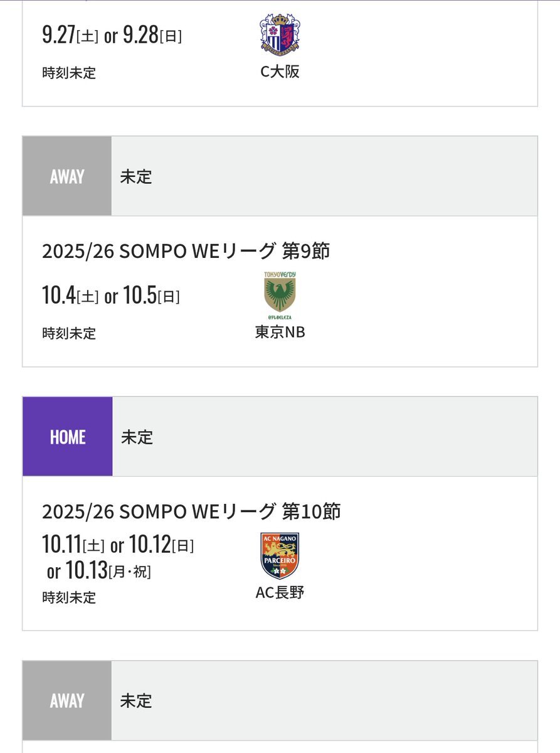Open the 第10節 match title
The width and height of the screenshot is (560, 753).
pyautogui.click(x=191, y=511)
